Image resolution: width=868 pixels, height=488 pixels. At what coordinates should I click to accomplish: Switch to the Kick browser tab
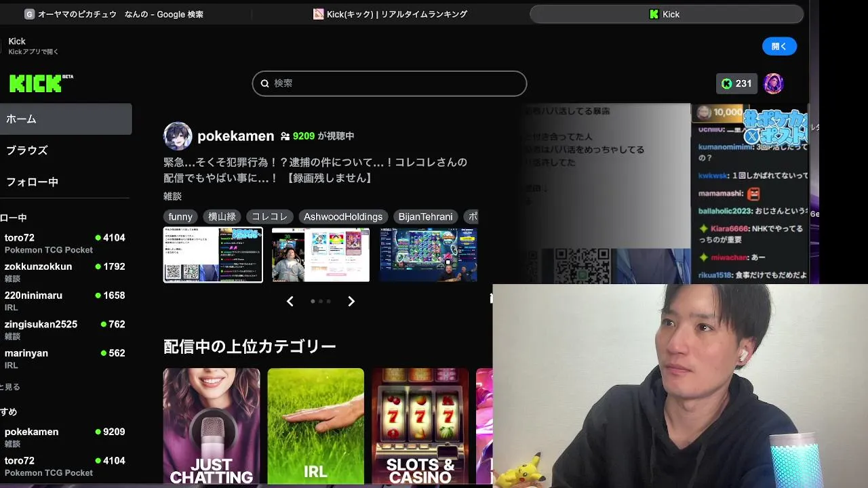coord(666,14)
